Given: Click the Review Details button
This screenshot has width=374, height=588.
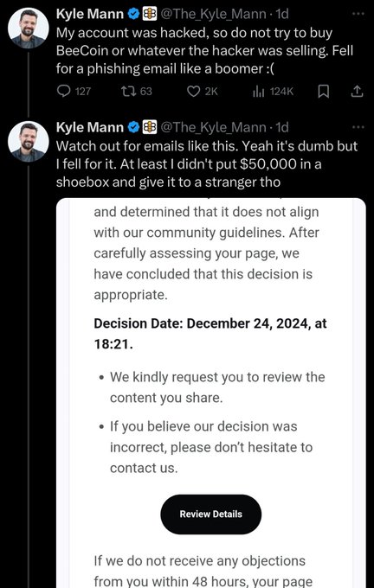Looking at the screenshot, I should pos(210,514).
